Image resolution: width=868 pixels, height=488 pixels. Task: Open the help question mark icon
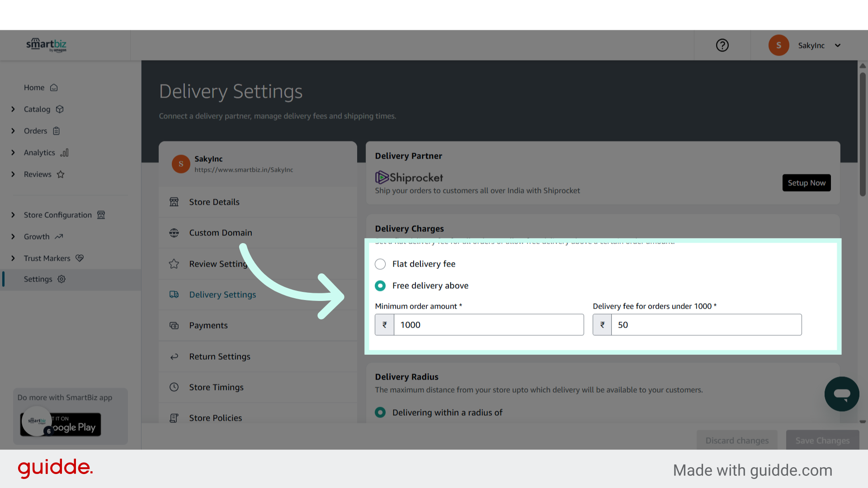point(722,45)
